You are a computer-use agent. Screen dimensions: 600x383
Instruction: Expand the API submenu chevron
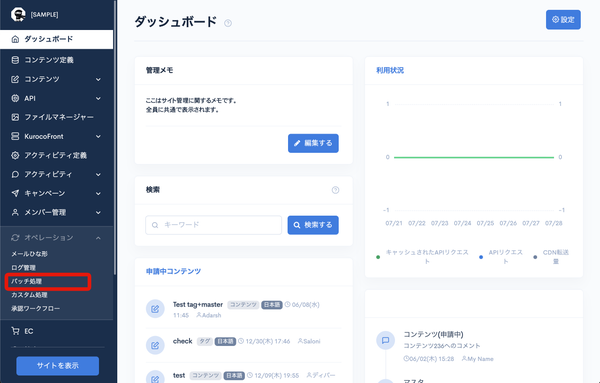click(98, 98)
